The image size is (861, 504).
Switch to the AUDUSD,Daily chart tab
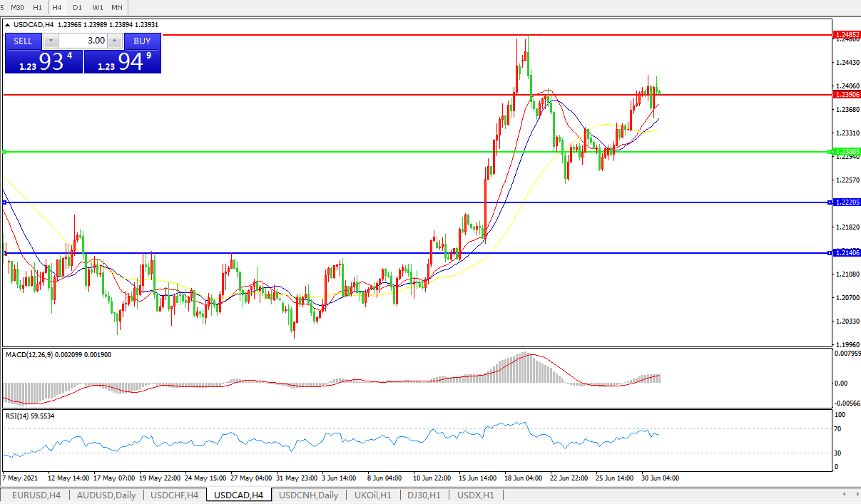106,495
